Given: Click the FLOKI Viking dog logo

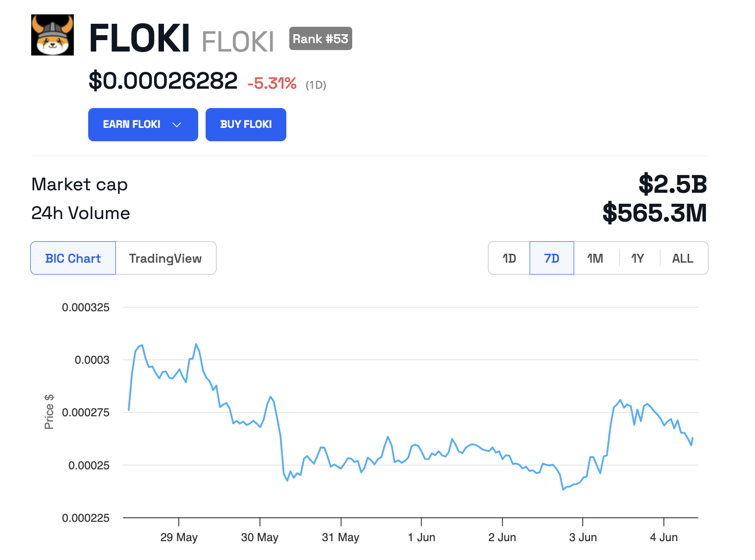Looking at the screenshot, I should pyautogui.click(x=53, y=35).
